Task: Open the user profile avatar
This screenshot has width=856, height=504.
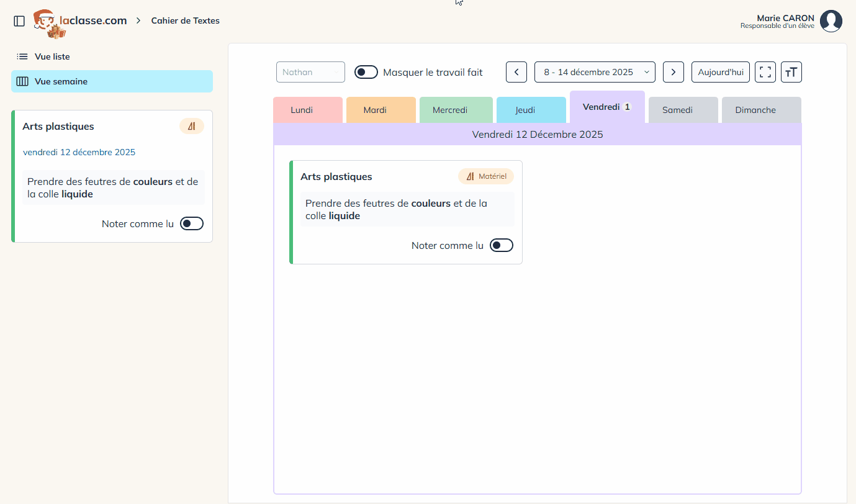Action: click(x=831, y=21)
